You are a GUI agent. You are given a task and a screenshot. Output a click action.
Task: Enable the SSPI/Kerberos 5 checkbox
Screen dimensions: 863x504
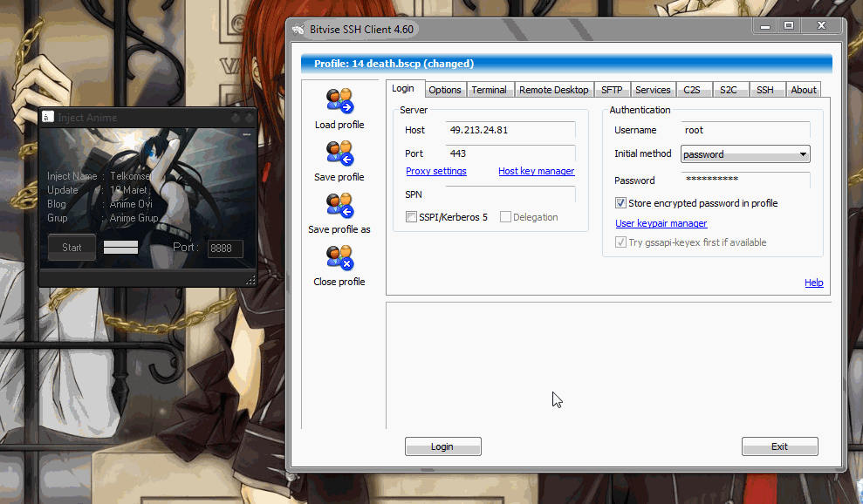pyautogui.click(x=411, y=217)
